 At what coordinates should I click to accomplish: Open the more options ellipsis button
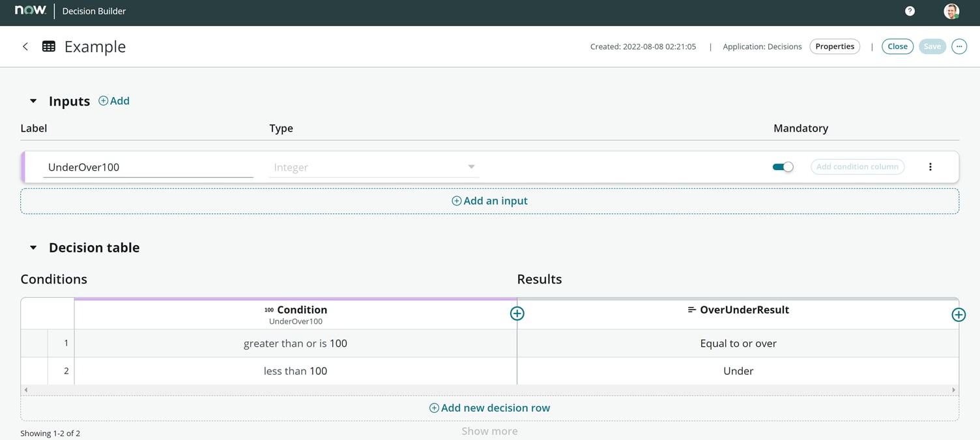(959, 46)
